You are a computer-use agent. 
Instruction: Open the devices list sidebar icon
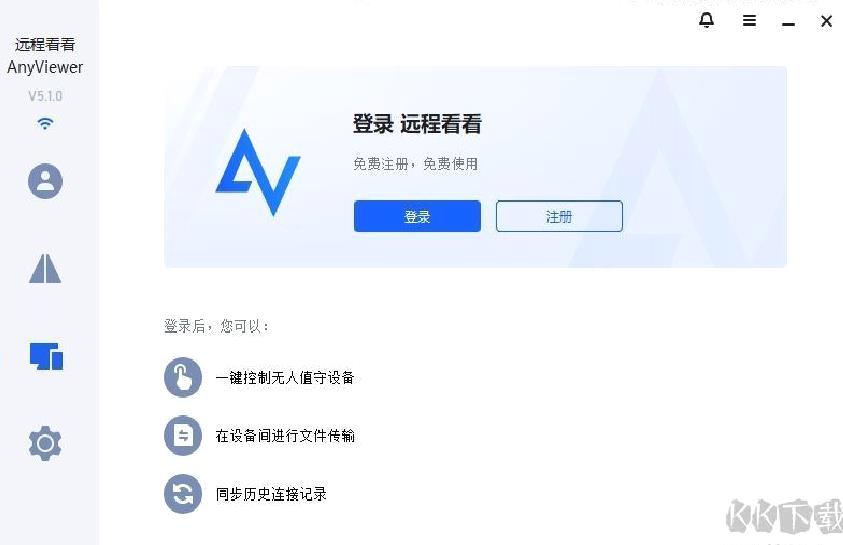point(46,356)
